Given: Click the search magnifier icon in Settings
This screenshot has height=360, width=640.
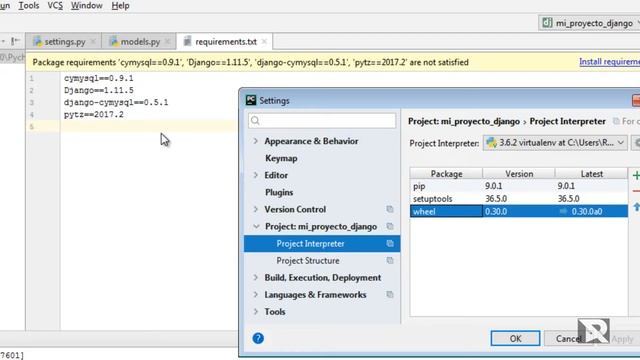Looking at the screenshot, I should [256, 120].
